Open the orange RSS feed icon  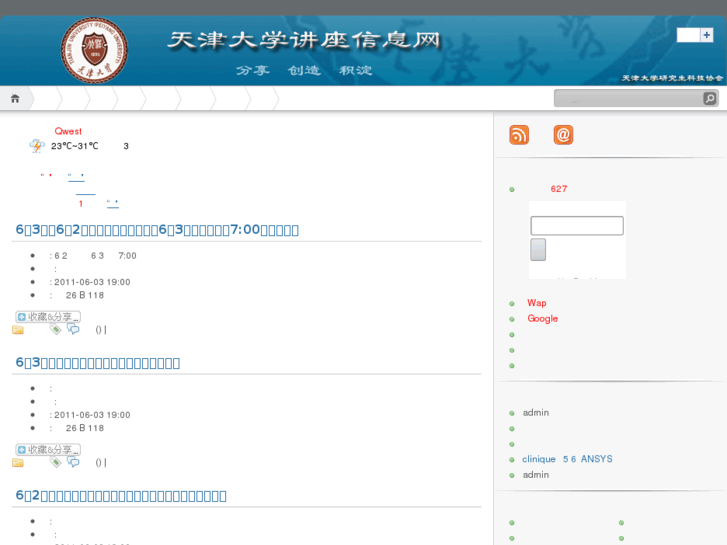(x=519, y=135)
